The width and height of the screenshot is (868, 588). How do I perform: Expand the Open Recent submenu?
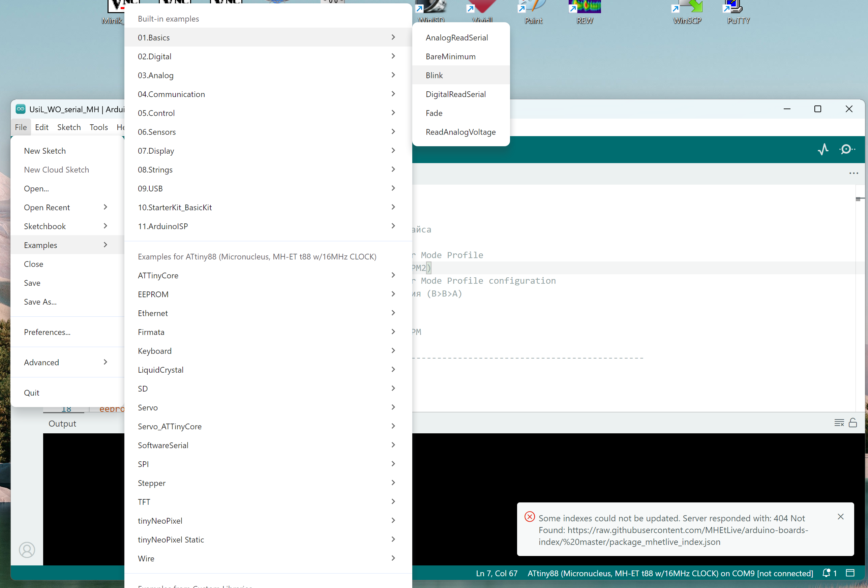[68, 207]
